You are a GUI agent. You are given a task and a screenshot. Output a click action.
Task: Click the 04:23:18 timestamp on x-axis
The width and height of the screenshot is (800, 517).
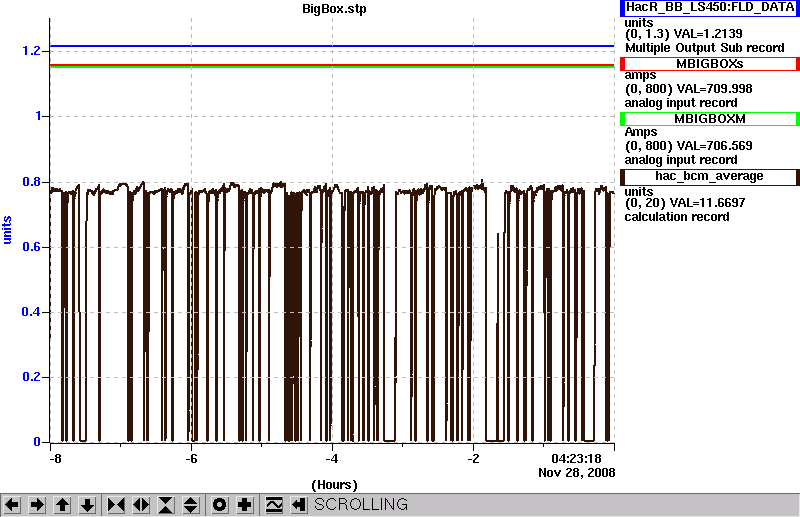(577, 459)
